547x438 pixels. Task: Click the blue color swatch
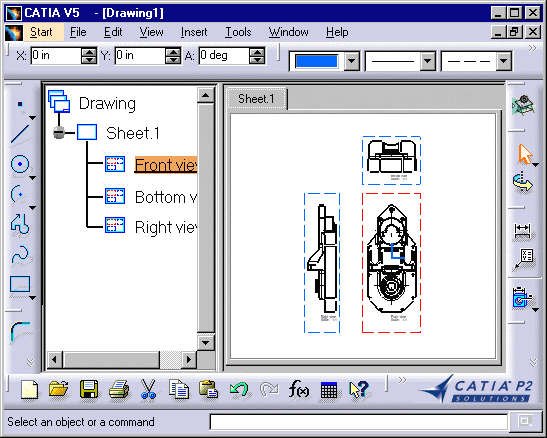(x=316, y=61)
